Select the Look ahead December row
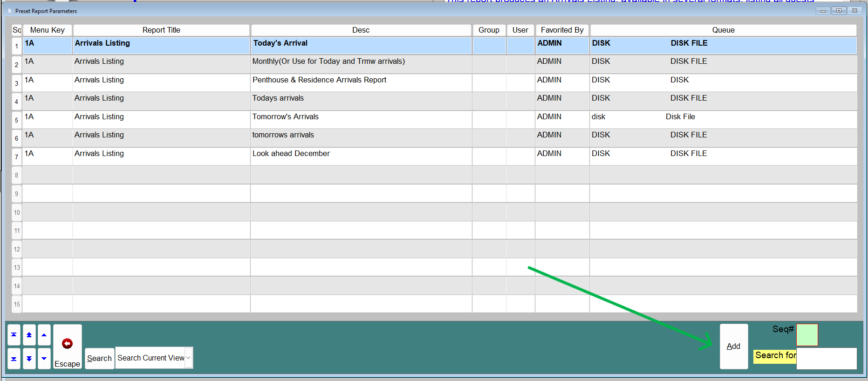The height and width of the screenshot is (381, 868). click(x=291, y=154)
